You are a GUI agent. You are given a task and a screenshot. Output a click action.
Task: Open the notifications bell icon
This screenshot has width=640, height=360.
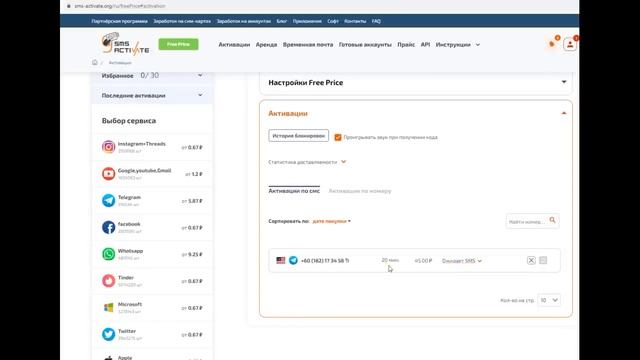point(553,43)
